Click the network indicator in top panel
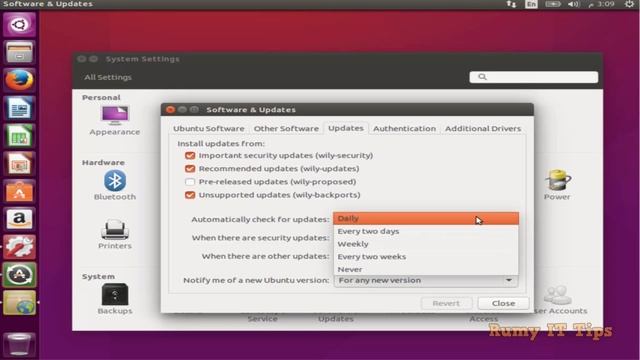 coord(511,4)
